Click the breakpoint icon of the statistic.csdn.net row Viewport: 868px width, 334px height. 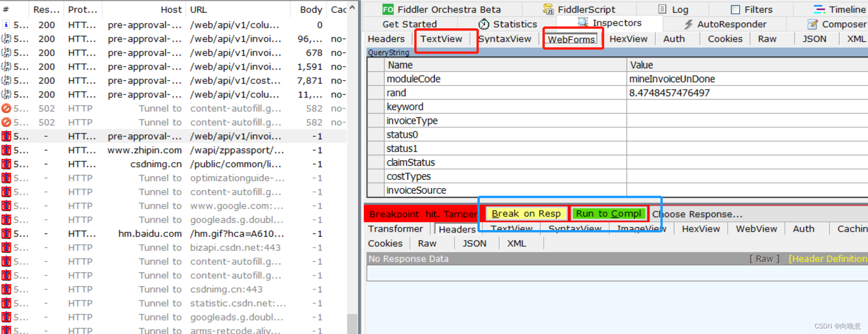6,303
